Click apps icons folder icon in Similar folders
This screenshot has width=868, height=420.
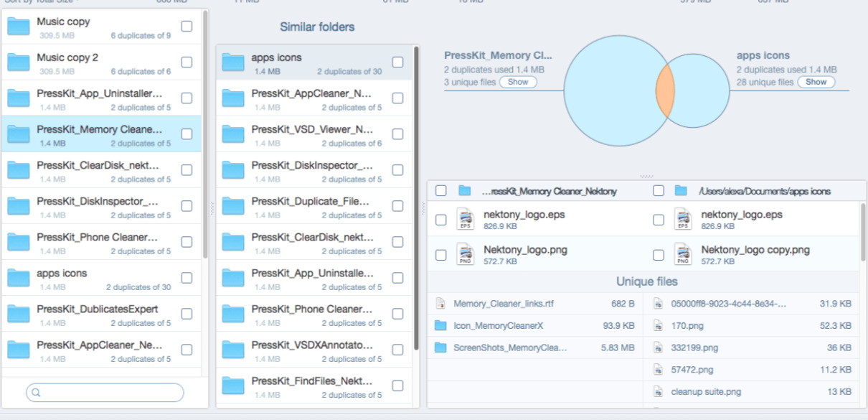click(233, 63)
